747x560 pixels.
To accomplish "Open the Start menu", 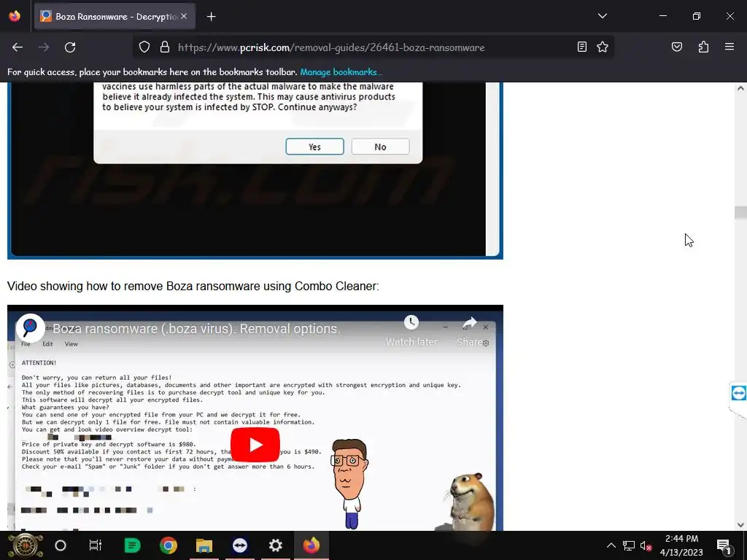I will (x=26, y=545).
